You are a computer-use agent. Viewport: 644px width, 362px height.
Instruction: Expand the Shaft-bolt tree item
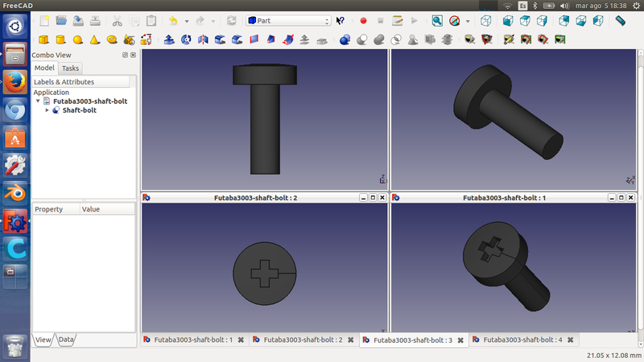47,110
